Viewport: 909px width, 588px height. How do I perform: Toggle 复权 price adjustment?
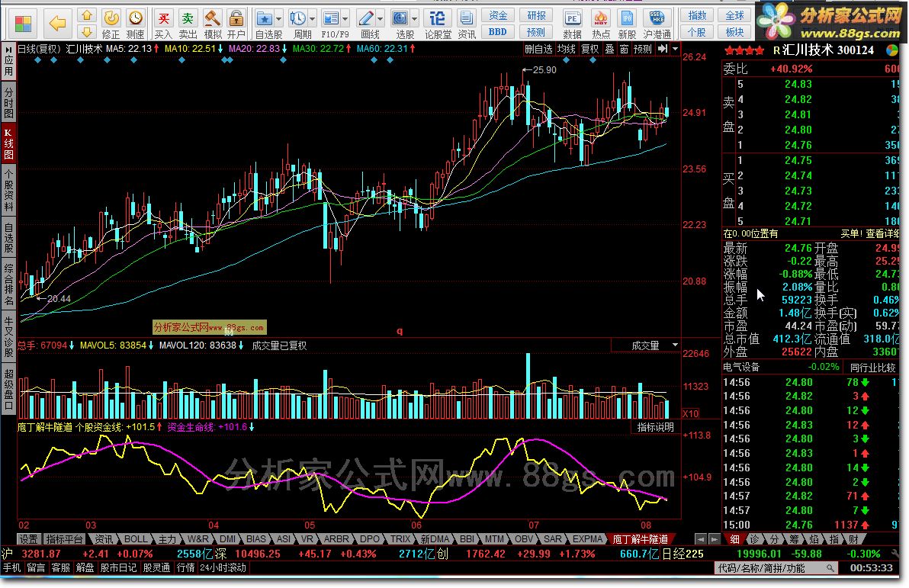click(589, 50)
